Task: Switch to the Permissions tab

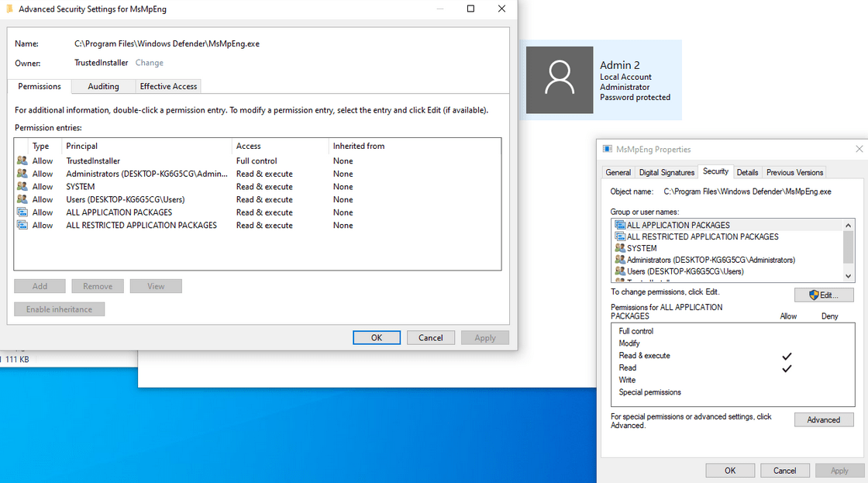Action: pyautogui.click(x=40, y=86)
